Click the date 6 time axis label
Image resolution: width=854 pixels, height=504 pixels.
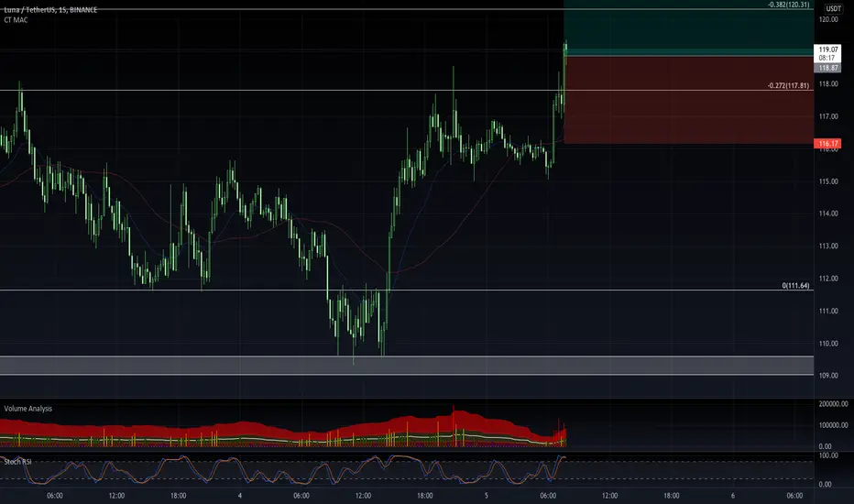pyautogui.click(x=733, y=496)
